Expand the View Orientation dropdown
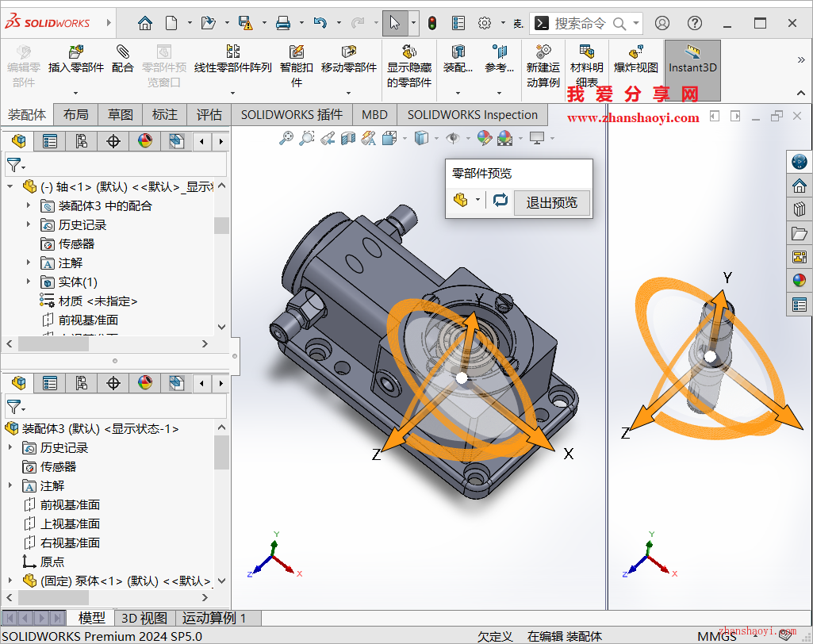 pyautogui.click(x=404, y=137)
